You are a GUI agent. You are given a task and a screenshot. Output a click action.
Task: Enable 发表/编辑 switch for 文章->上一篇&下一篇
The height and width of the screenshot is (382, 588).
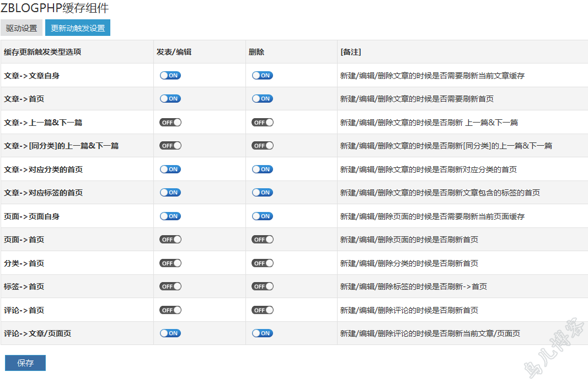point(170,123)
